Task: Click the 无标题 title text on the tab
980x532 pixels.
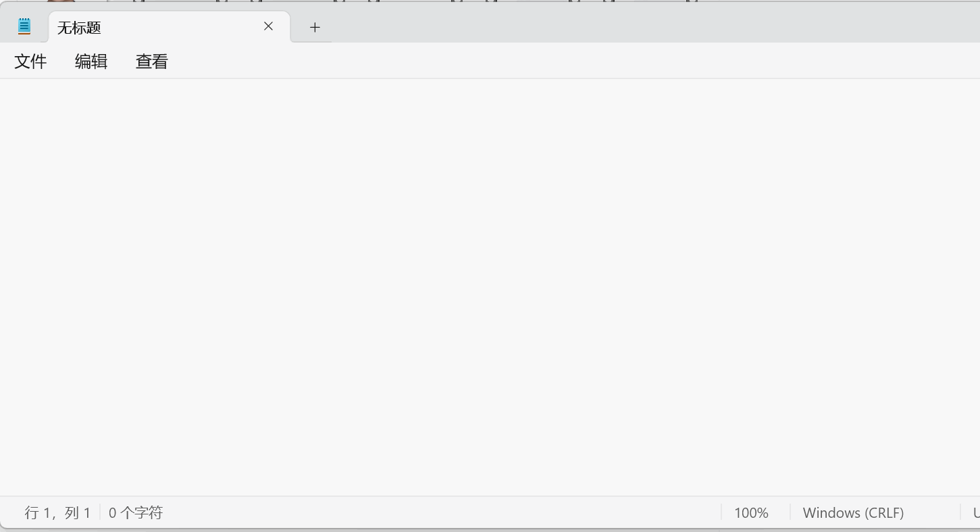Action: pyautogui.click(x=79, y=28)
